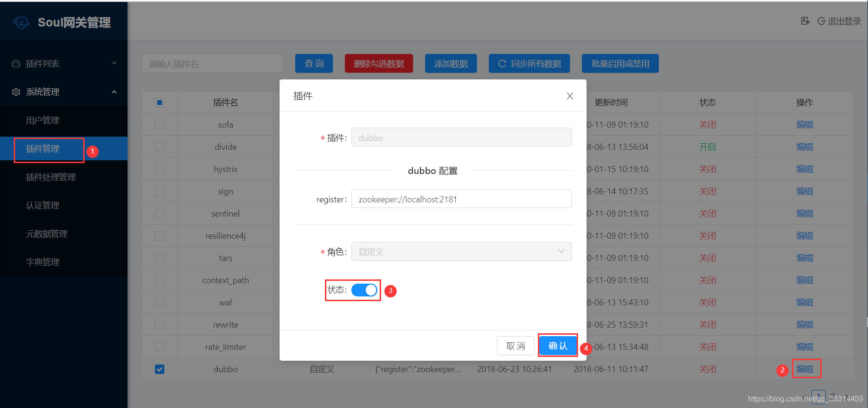Click the plugin list dashboard icon

pyautogui.click(x=16, y=63)
